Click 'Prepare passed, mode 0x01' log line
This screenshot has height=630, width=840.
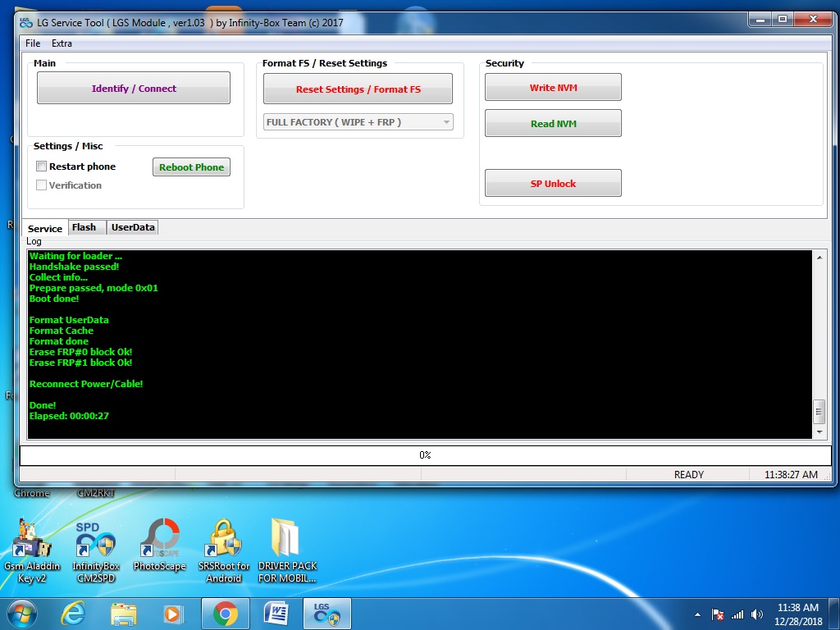pyautogui.click(x=94, y=288)
